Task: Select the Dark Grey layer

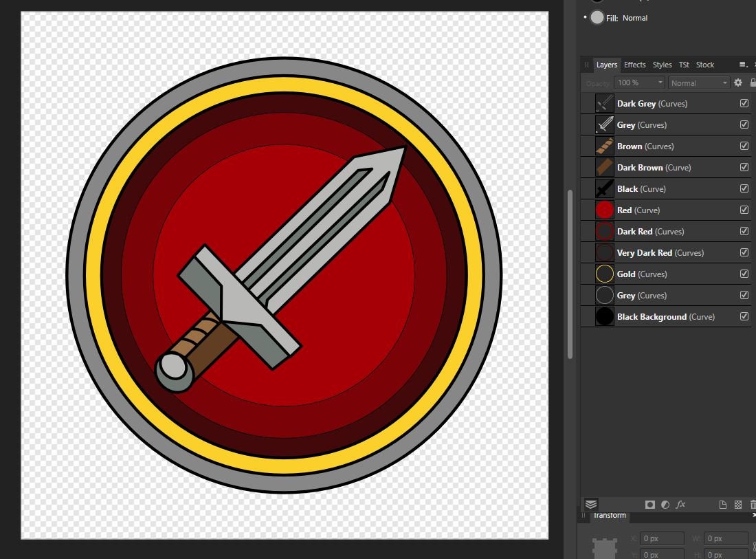Action: pyautogui.click(x=653, y=103)
